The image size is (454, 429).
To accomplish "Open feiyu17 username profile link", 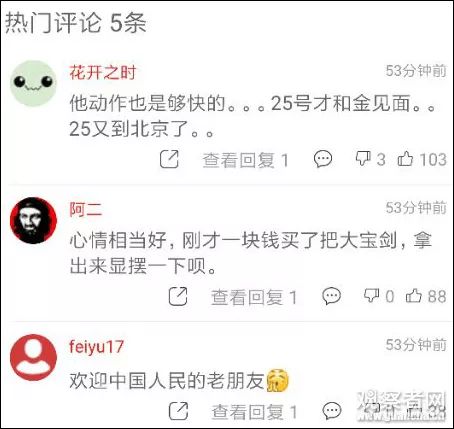I will tap(96, 347).
